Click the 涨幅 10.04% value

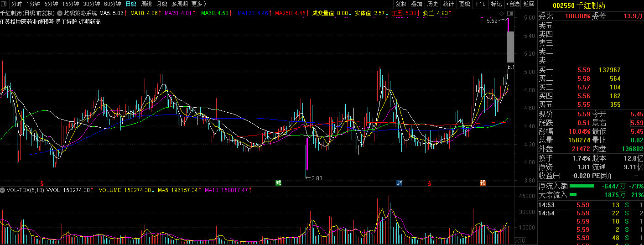(580, 131)
